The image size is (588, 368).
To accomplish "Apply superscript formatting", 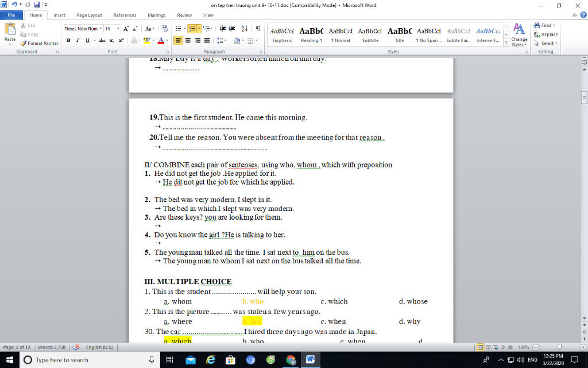I will pos(121,40).
